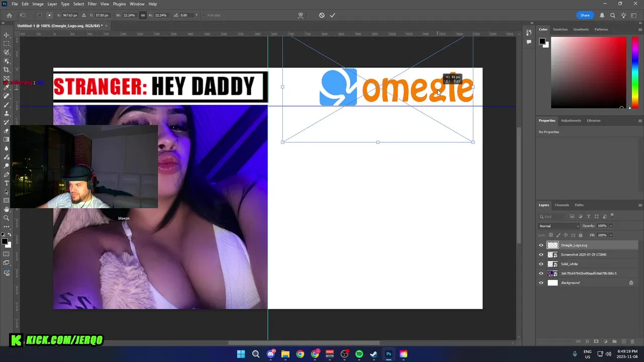Toggle relative positioning triangle between X and Y

click(x=84, y=15)
